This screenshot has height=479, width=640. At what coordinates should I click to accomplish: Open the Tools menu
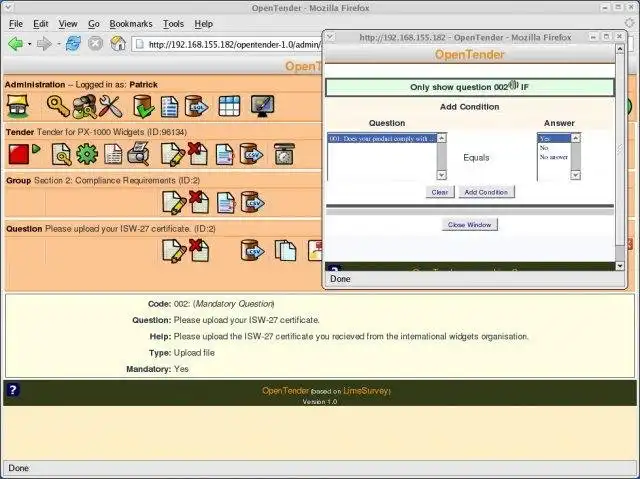(x=173, y=24)
